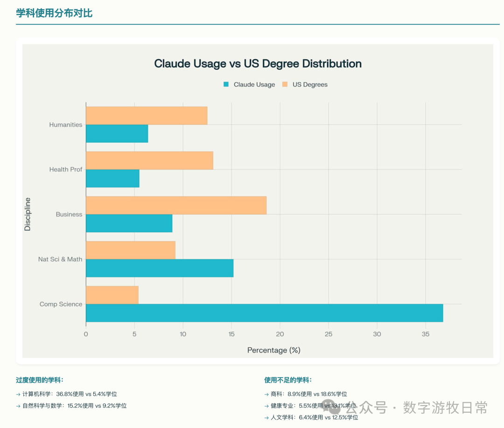Select the teal Health Prof usage bar
This screenshot has height=428, width=504.
coord(112,179)
